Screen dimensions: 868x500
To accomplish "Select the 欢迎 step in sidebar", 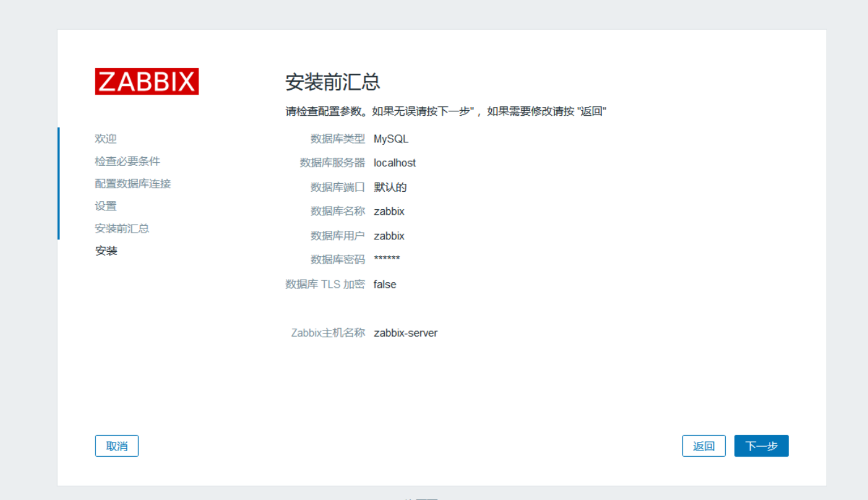I will tap(106, 139).
